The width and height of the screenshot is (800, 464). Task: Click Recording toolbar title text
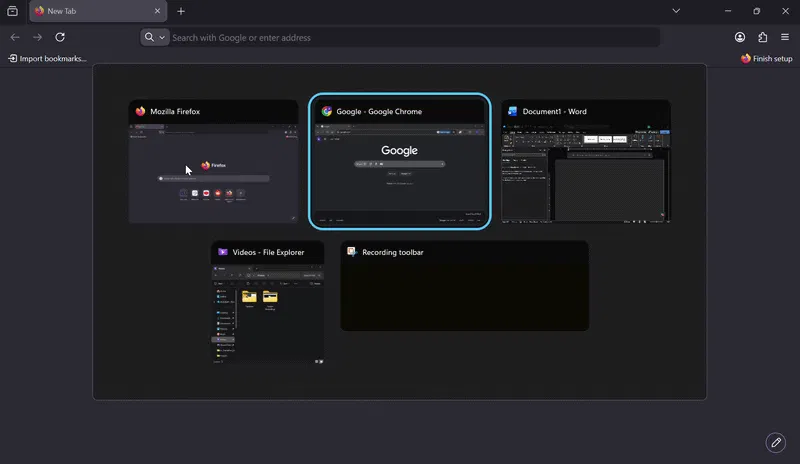[393, 252]
